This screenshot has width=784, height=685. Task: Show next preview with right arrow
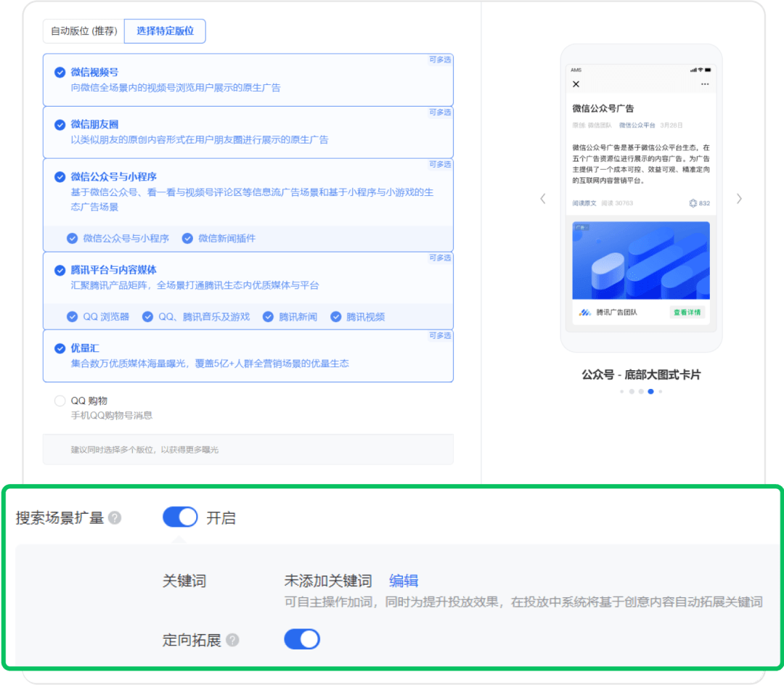pos(739,199)
